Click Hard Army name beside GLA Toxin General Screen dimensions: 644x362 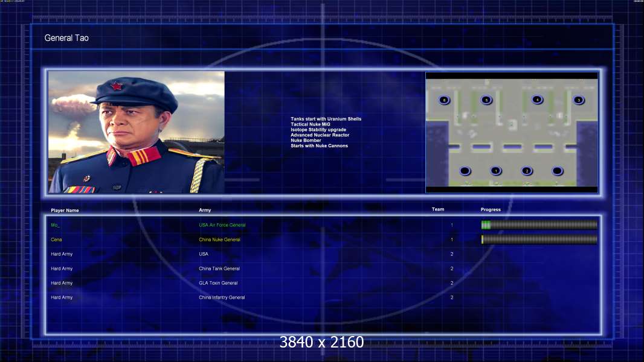62,283
